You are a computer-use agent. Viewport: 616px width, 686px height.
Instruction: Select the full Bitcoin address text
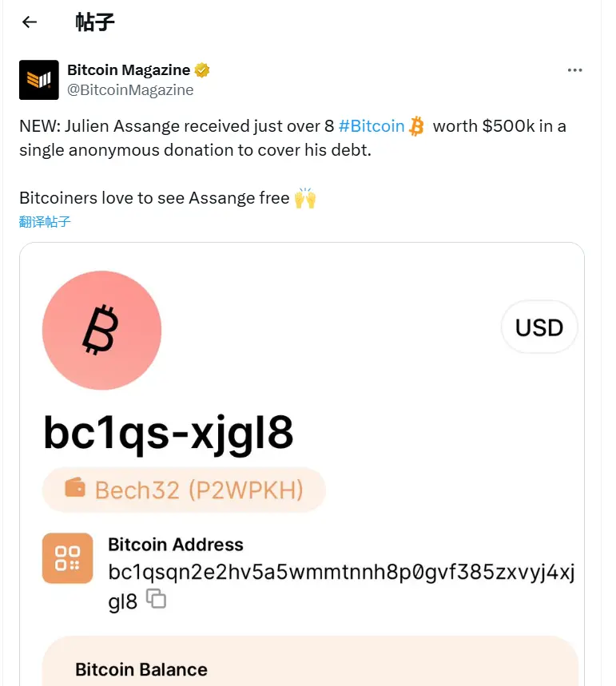[341, 586]
